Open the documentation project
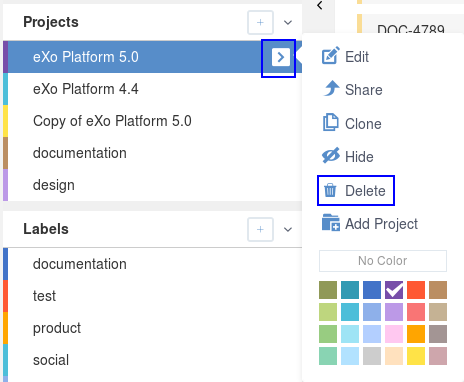Viewport: 464px width, 382px height. 152,153
